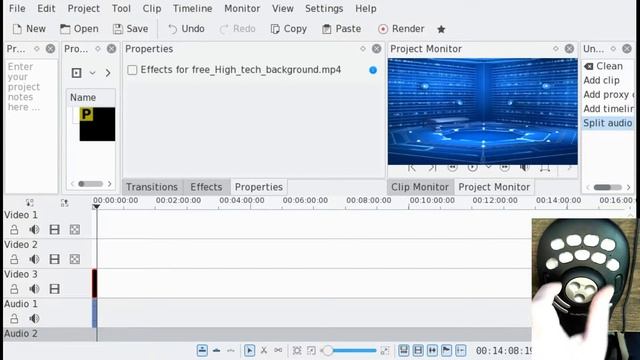Lock the Video 2 track

[x=14, y=259]
